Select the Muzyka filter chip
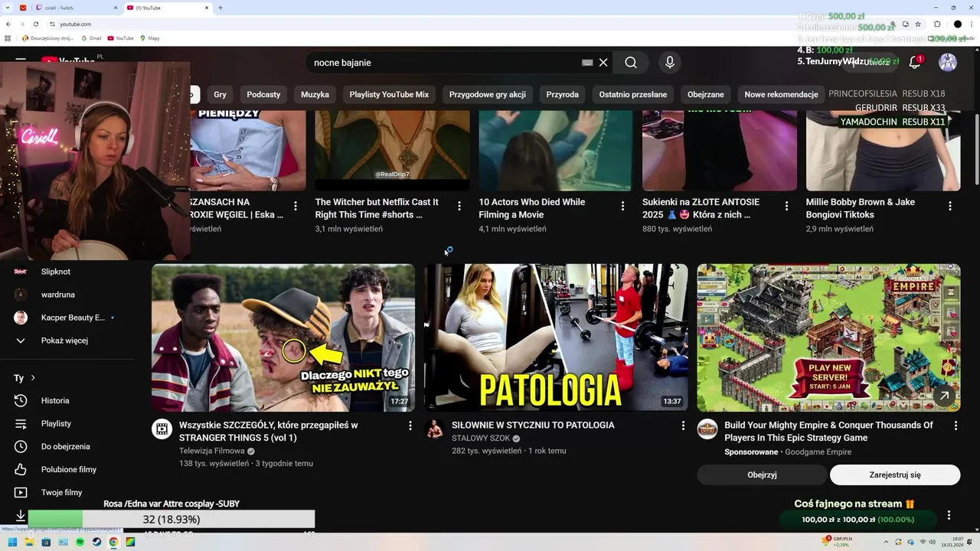Viewport: 980px width, 551px height. pos(315,94)
